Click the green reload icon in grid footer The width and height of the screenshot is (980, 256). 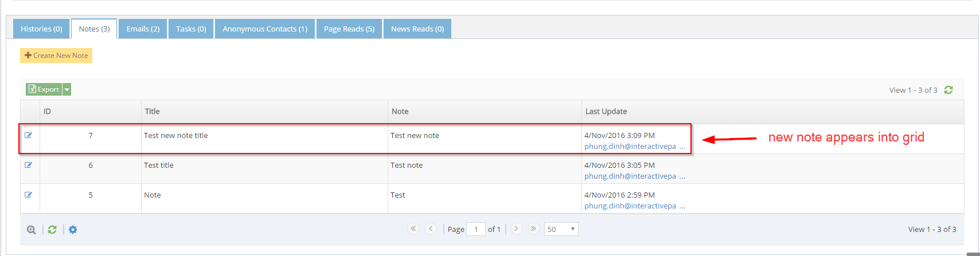[x=52, y=230]
